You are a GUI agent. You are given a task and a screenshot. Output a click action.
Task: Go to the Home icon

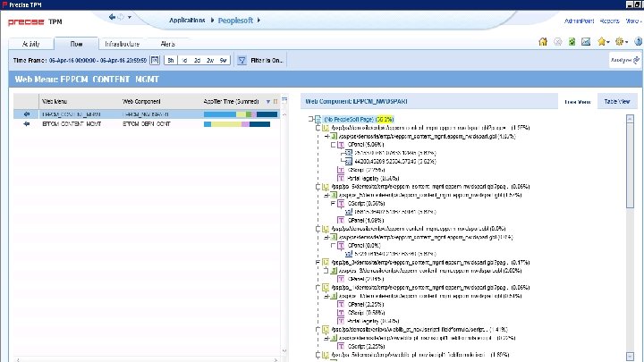[543, 41]
